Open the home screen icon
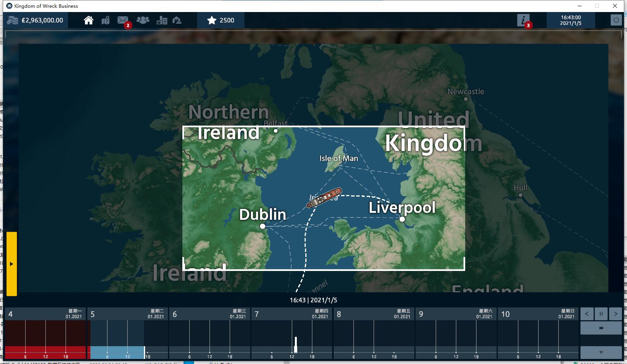The image size is (627, 364). click(x=88, y=21)
